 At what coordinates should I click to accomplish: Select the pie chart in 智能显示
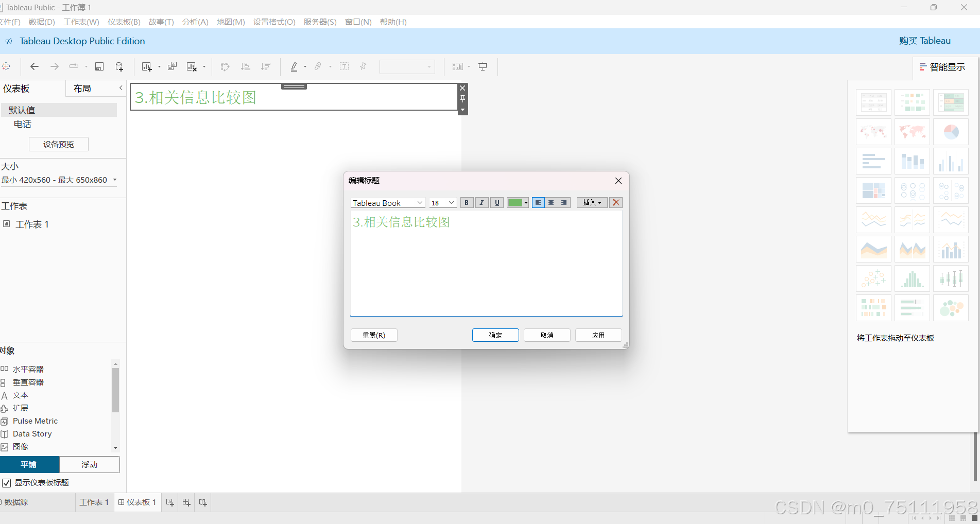pyautogui.click(x=951, y=132)
